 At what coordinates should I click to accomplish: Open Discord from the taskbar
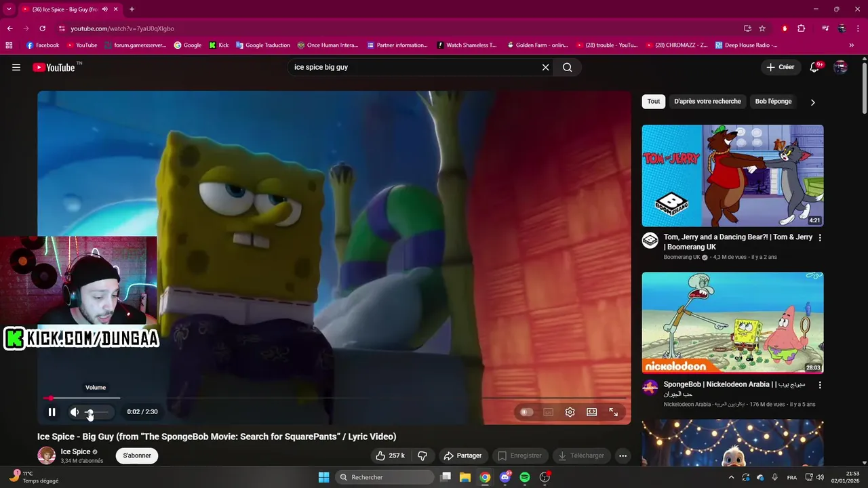[505, 477]
